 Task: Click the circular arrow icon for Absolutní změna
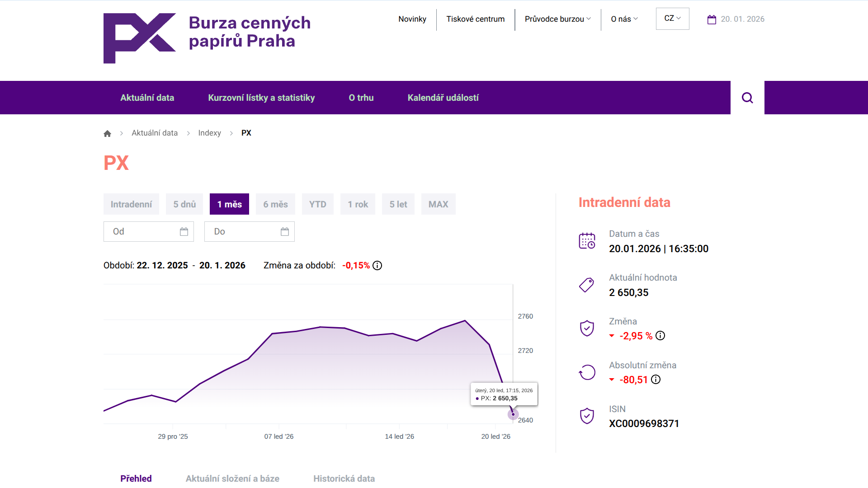(587, 372)
